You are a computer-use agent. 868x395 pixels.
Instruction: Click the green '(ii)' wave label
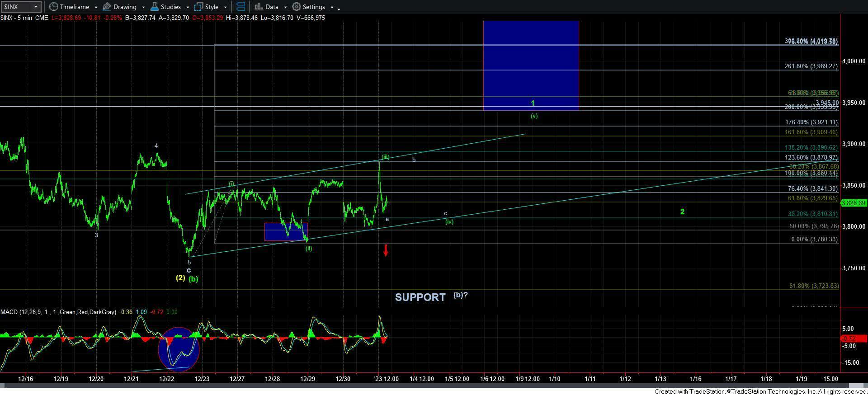pyautogui.click(x=309, y=248)
